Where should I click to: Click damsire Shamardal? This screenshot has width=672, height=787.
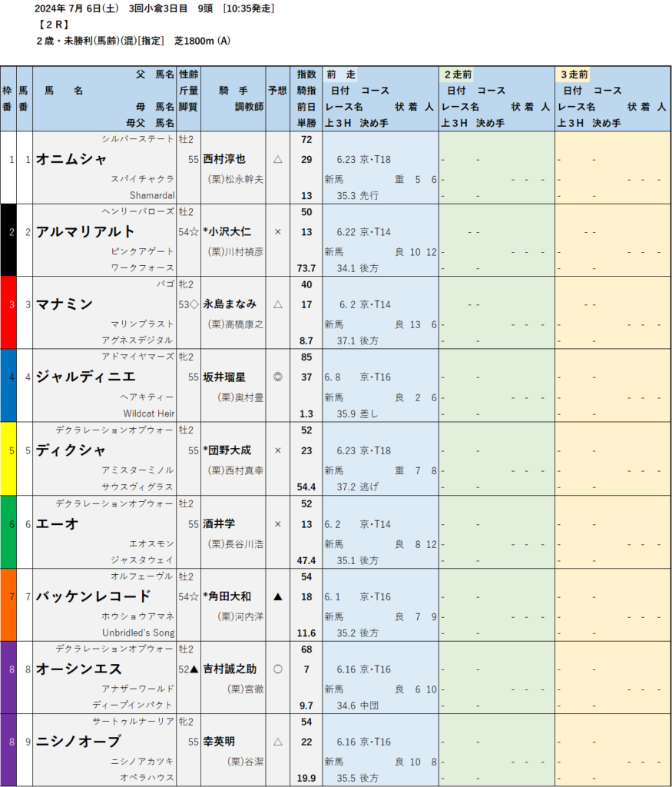tap(152, 195)
